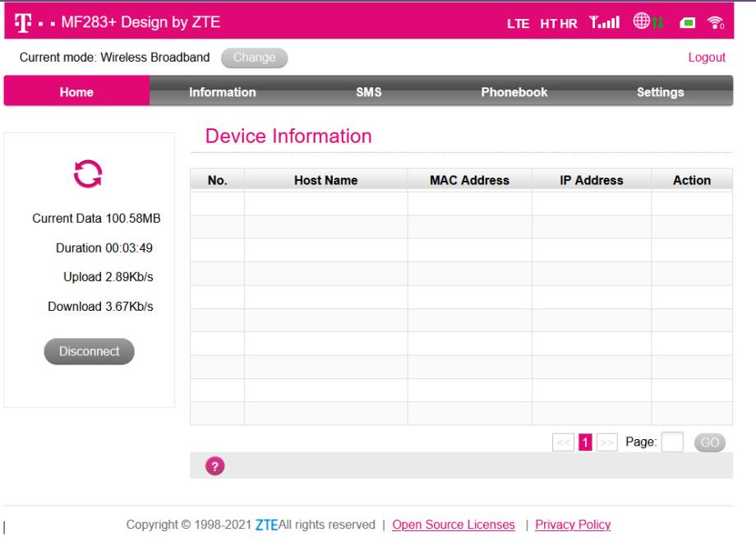
Task: Open the pink question mark help icon
Action: (213, 465)
